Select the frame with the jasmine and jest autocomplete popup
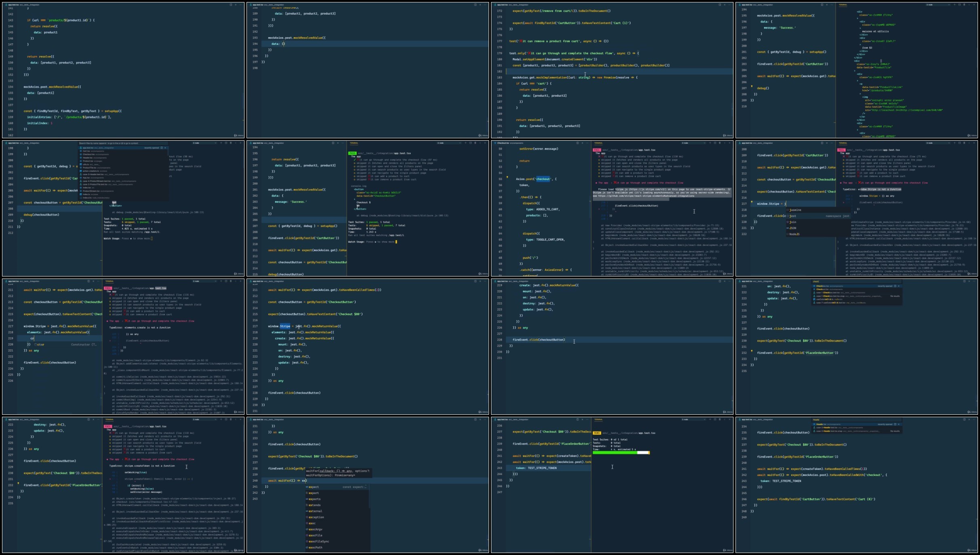Screen dimensions: 980x555 857,209
